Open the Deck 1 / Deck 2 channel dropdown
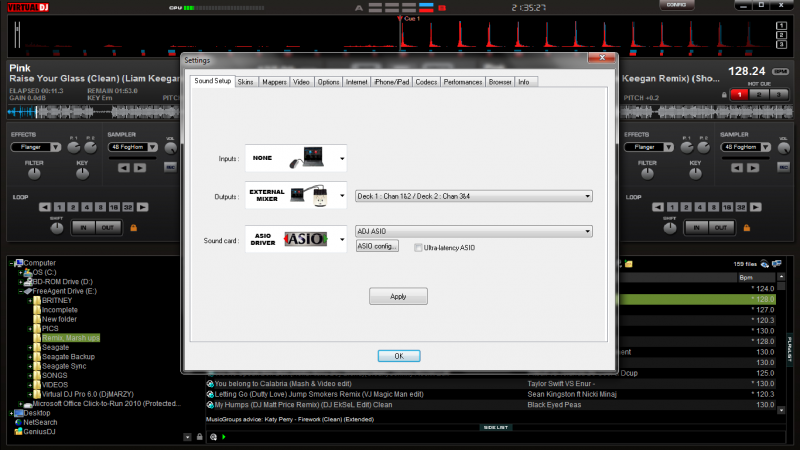Viewport: 800px width, 450px height. [474, 196]
